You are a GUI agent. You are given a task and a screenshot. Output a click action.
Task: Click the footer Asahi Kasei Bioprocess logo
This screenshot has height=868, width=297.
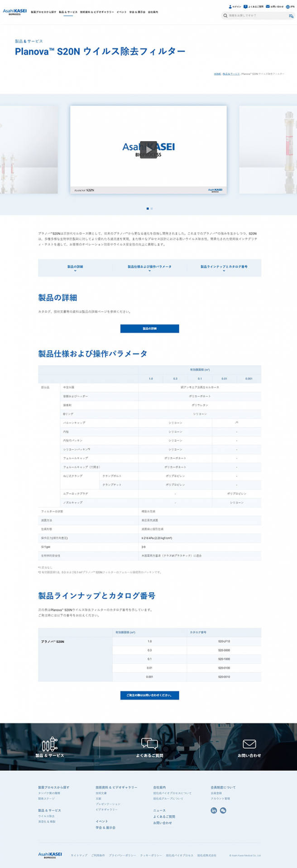(50, 855)
